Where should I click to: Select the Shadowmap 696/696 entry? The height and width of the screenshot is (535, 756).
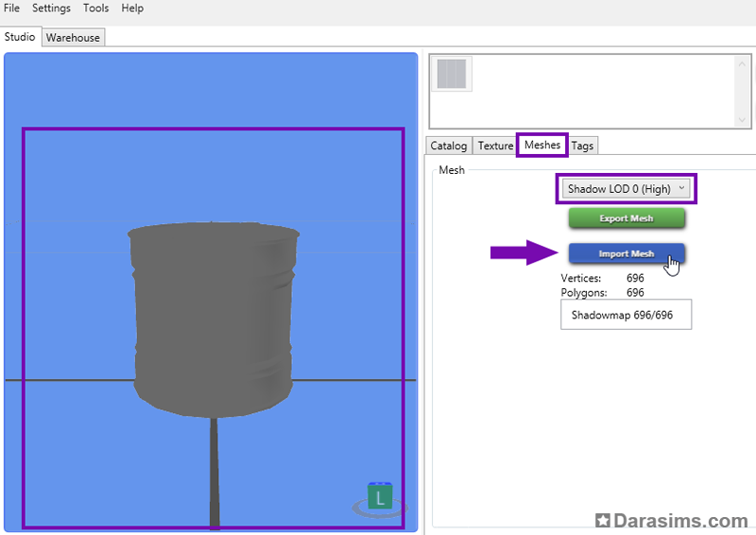(x=626, y=315)
